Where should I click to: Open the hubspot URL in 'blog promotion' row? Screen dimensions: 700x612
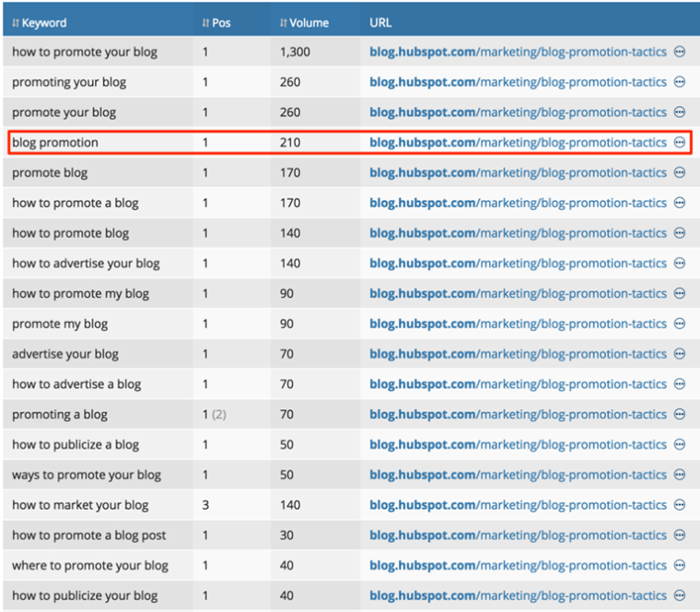click(x=518, y=143)
